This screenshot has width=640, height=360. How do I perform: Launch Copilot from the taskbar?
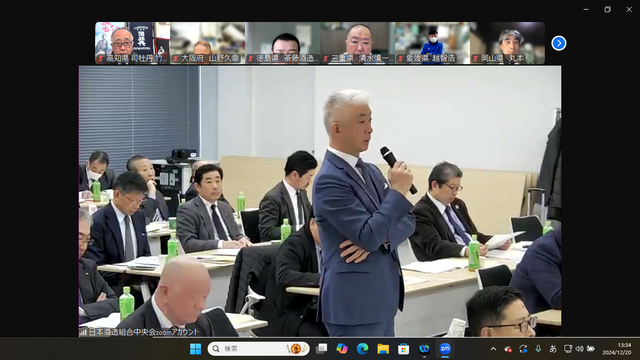[342, 349]
